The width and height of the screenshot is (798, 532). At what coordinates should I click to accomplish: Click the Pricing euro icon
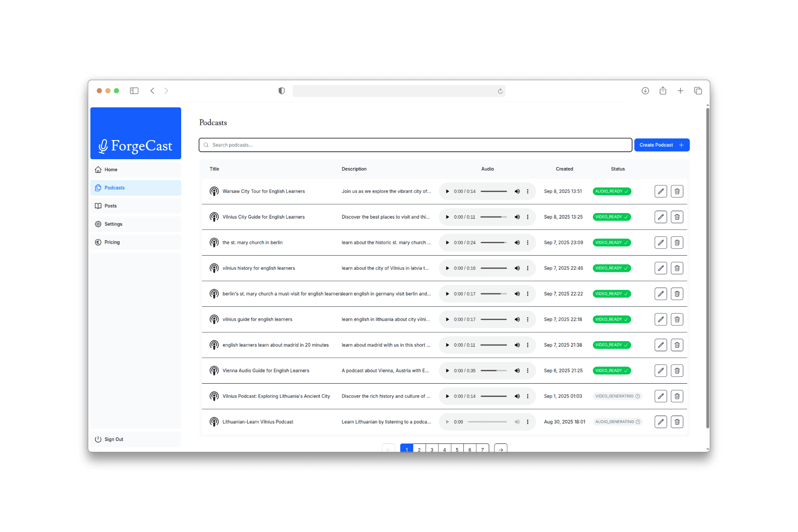(98, 242)
